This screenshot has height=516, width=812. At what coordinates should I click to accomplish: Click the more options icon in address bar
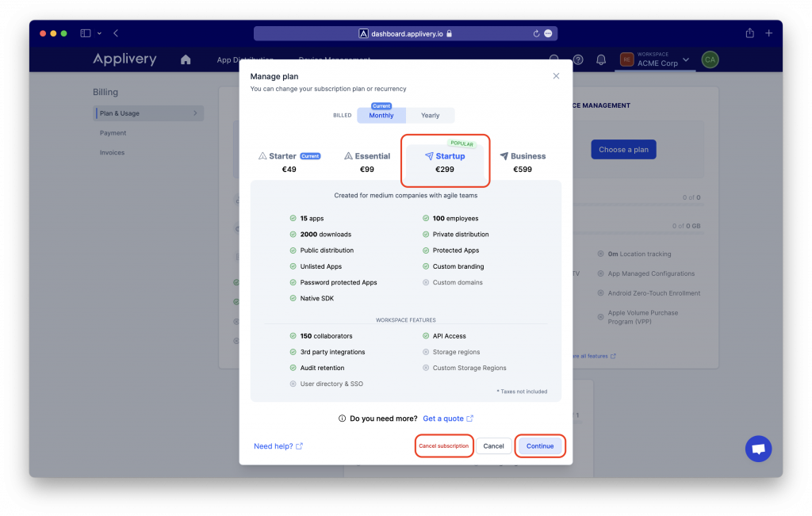pyautogui.click(x=549, y=33)
